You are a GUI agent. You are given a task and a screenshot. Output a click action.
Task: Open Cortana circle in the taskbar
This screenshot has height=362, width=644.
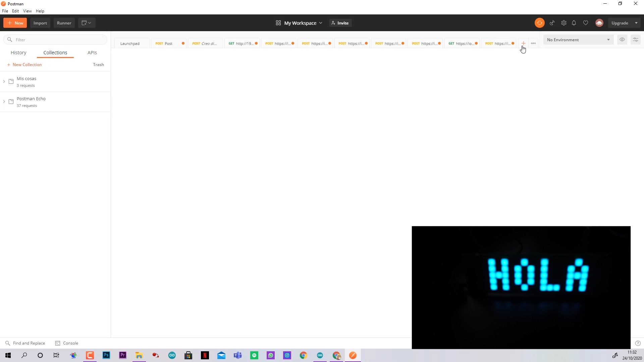40,355
